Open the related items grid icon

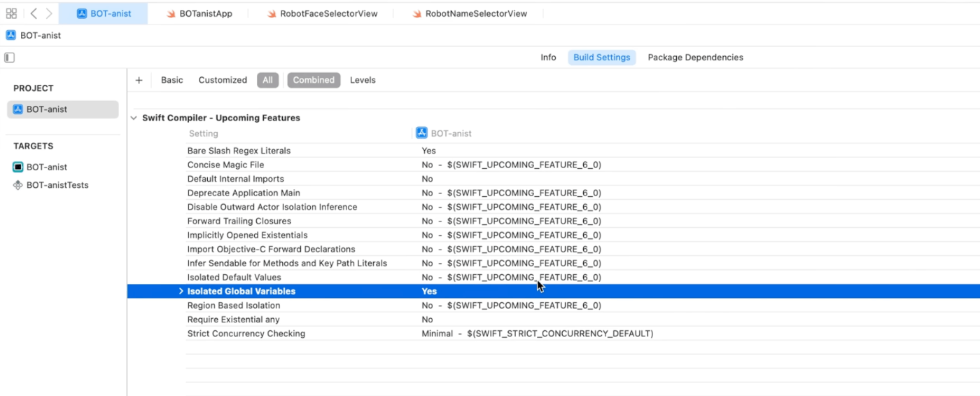[x=11, y=13]
